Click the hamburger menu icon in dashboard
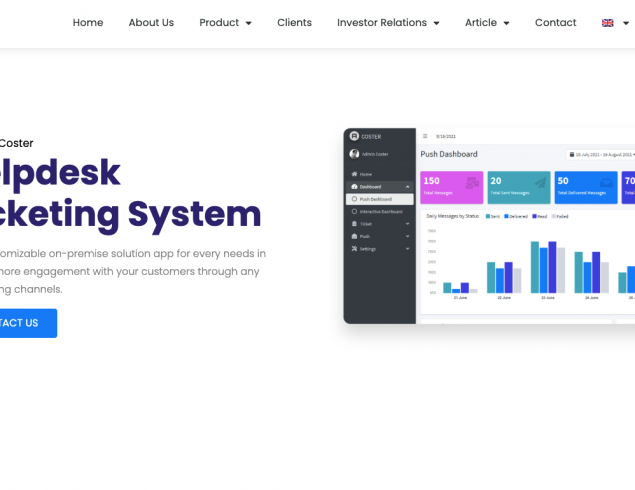635x490 pixels. pyautogui.click(x=425, y=136)
